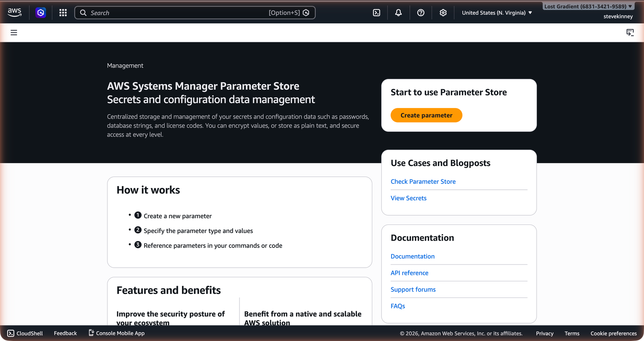This screenshot has width=644, height=341.
Task: Open the tutorials panel icon
Action: click(x=630, y=33)
